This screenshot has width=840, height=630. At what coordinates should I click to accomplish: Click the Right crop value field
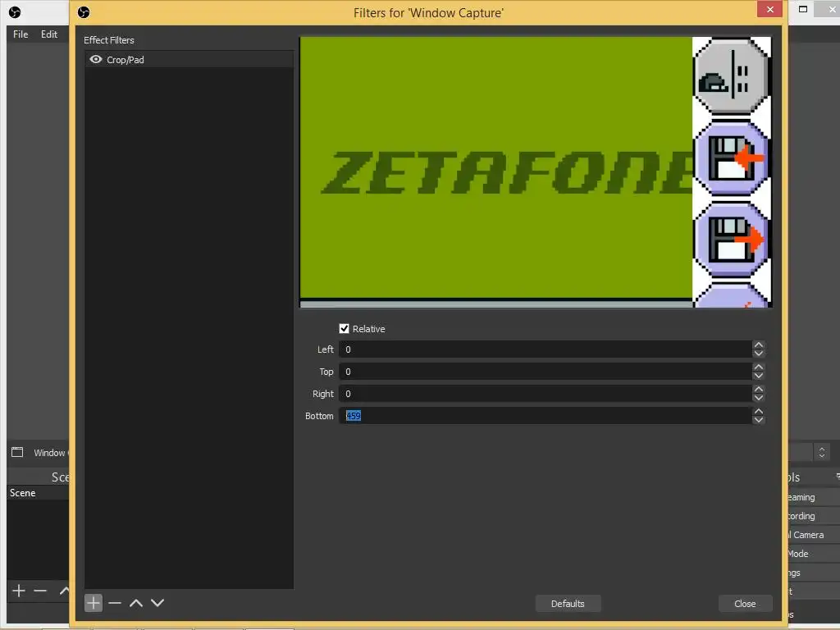click(x=546, y=394)
